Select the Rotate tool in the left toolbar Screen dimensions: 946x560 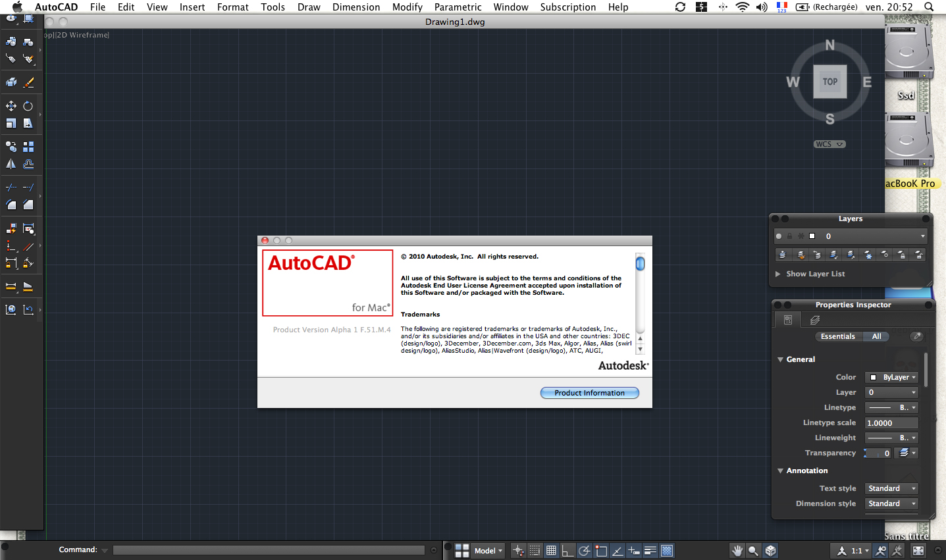[28, 106]
